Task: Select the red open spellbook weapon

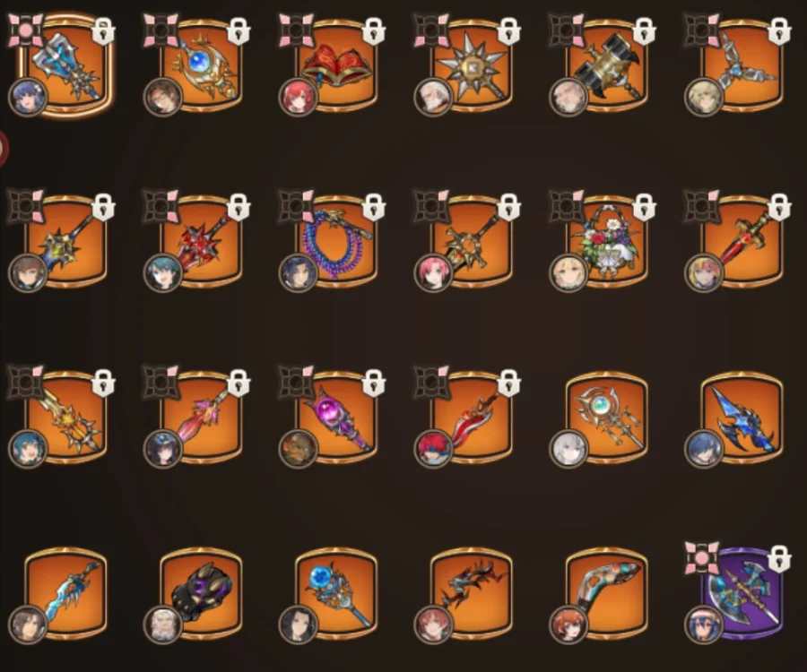Action: pyautogui.click(x=336, y=65)
